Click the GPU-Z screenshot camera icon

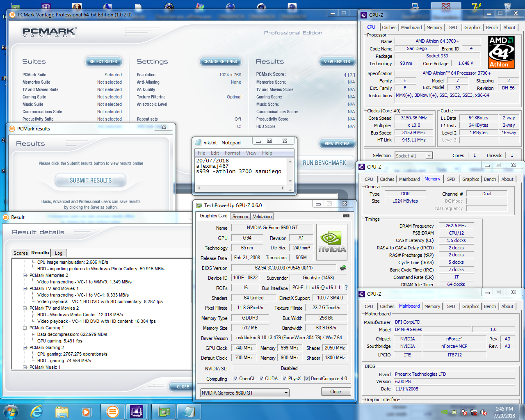click(x=346, y=215)
